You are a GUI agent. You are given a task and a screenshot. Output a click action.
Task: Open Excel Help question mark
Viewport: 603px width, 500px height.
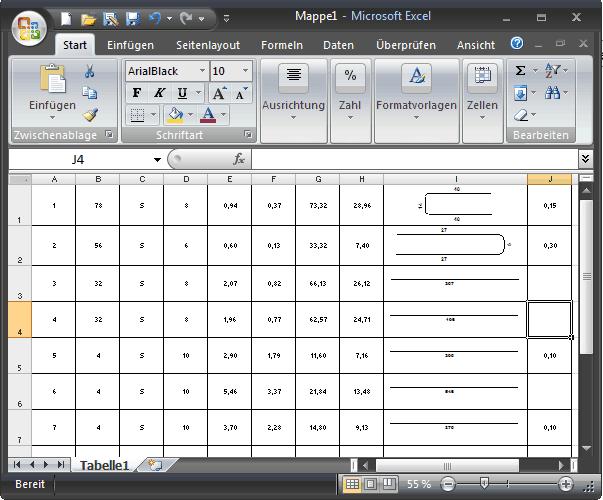(x=517, y=43)
